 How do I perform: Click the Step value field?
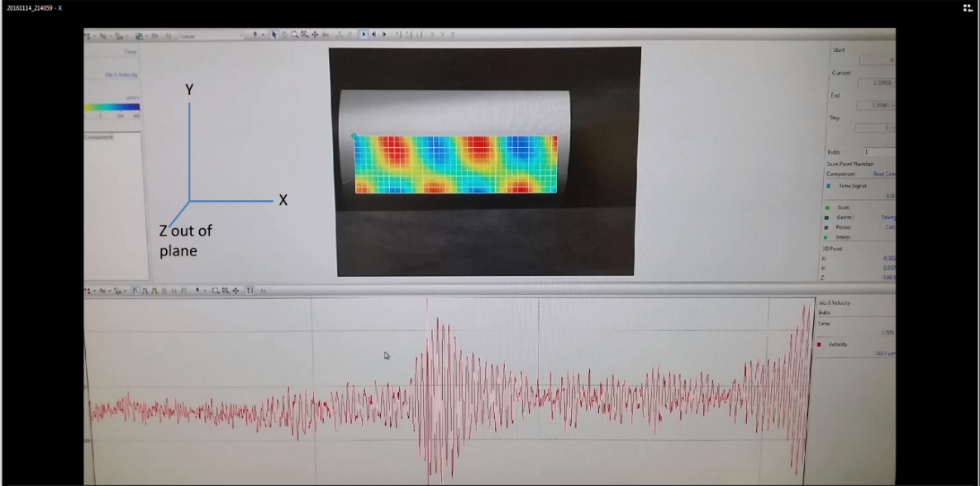(x=875, y=128)
